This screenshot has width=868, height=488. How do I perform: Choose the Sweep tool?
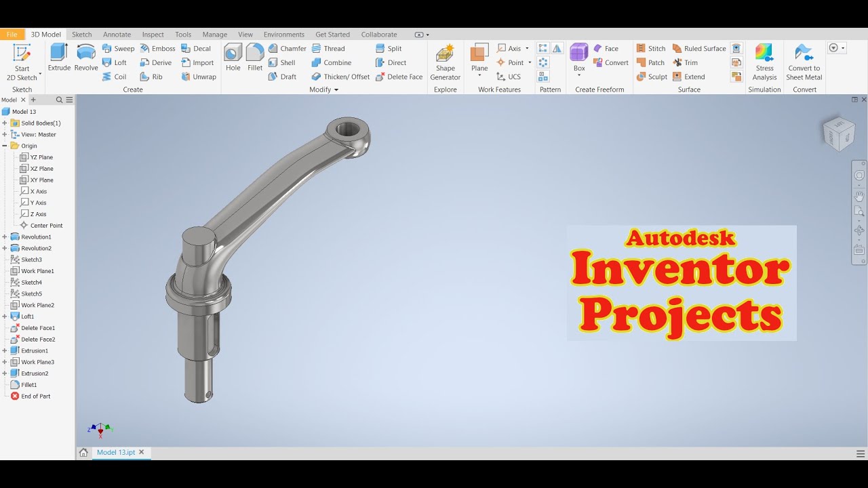(119, 49)
